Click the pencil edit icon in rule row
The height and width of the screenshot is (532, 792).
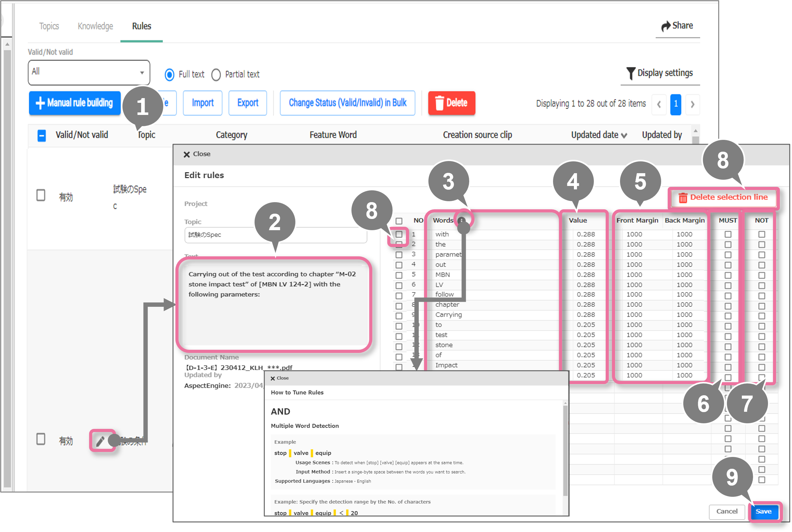(x=100, y=441)
